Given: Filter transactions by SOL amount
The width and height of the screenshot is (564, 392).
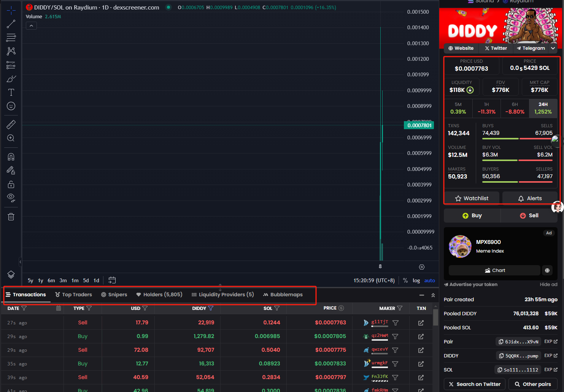Looking at the screenshot, I should pos(277,308).
